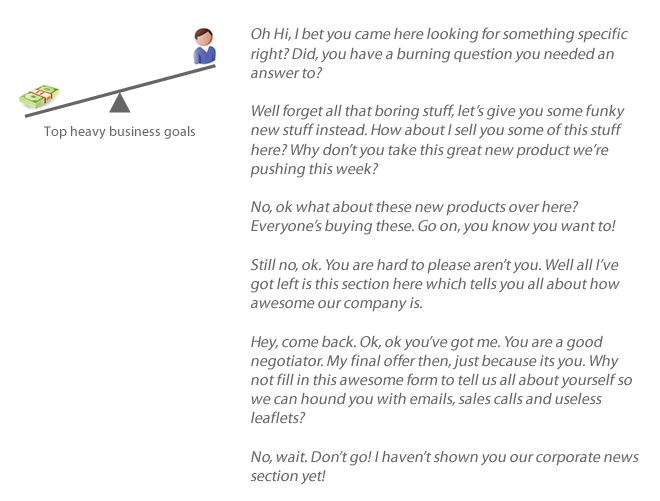The height and width of the screenshot is (501, 660).
Task: Click the paragraph starting "Still no, ok"
Action: 435,284
